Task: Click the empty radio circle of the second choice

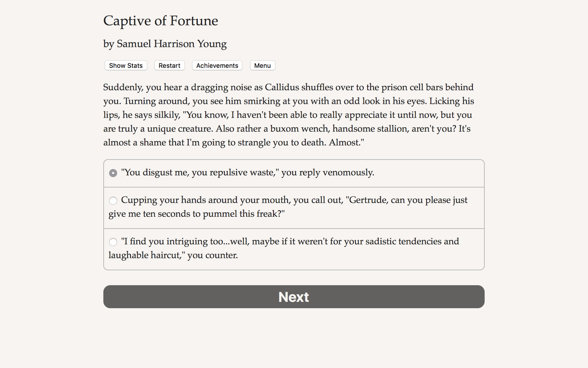Action: tap(113, 200)
